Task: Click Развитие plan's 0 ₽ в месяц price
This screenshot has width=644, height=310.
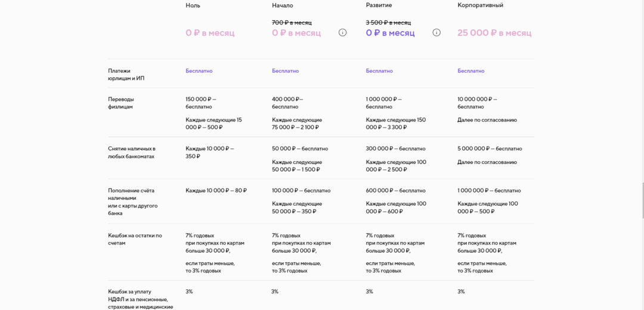Action: (390, 33)
